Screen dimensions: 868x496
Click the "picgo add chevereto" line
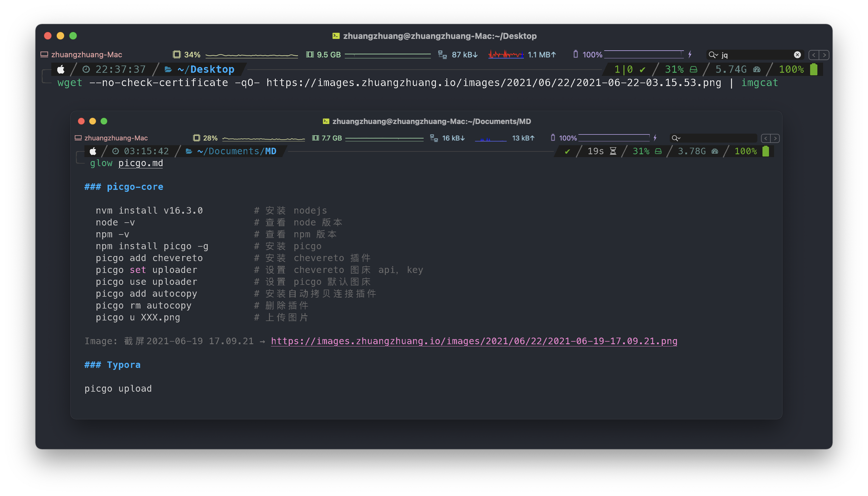pos(149,258)
